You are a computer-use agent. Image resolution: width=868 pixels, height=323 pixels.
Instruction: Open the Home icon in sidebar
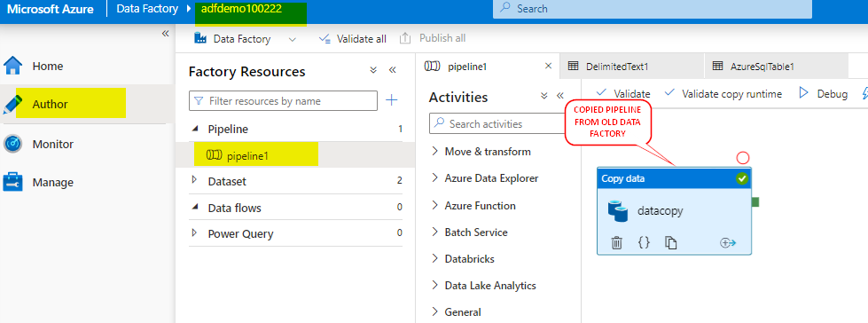click(x=12, y=66)
